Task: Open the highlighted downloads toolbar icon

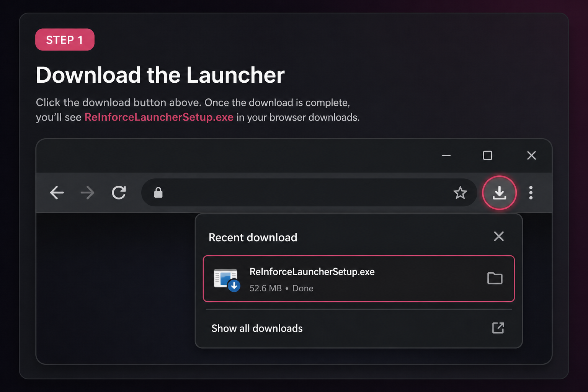Action: click(499, 193)
